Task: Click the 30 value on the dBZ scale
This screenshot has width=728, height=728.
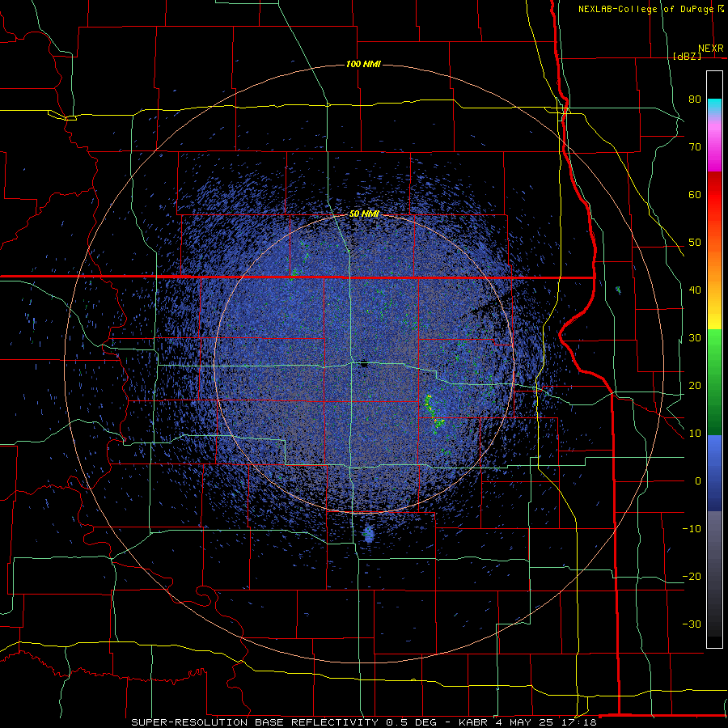Action: coord(695,338)
